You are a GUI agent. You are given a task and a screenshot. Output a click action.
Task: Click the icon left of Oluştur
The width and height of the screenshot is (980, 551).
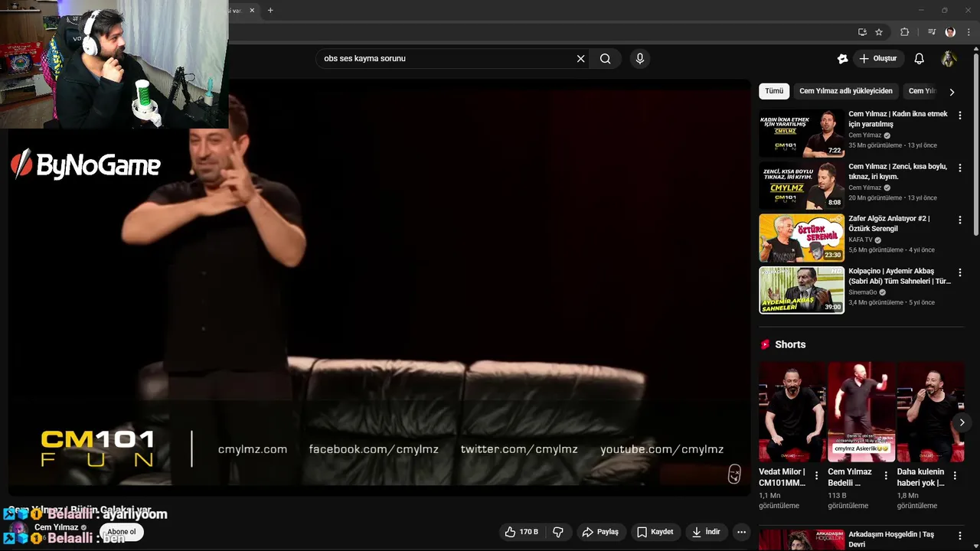tap(843, 58)
